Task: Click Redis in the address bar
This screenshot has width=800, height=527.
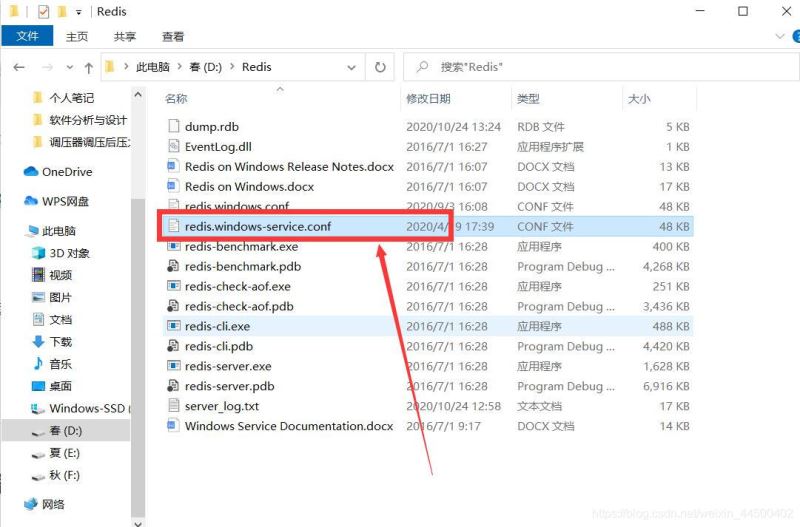Action: pos(257,67)
